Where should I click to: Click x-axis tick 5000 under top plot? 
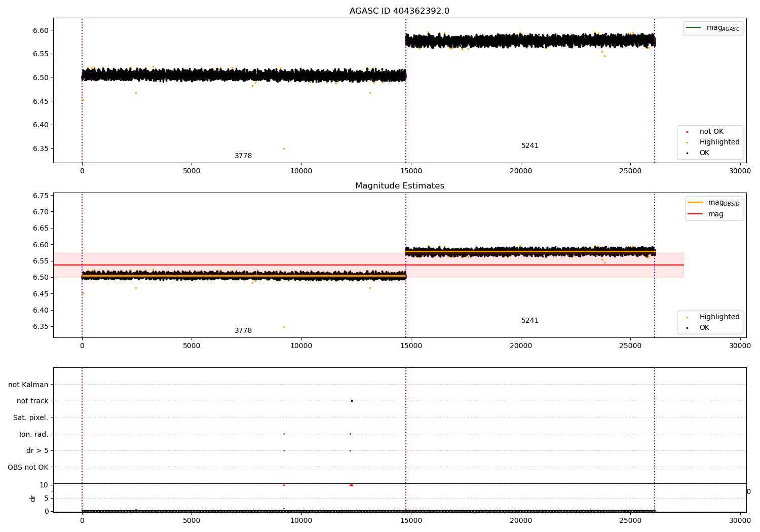192,171
